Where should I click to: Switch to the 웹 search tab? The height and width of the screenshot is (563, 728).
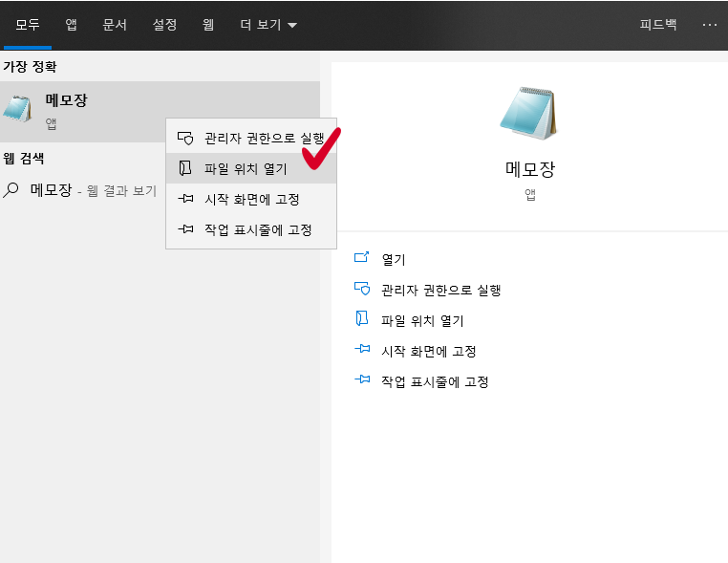(x=208, y=25)
